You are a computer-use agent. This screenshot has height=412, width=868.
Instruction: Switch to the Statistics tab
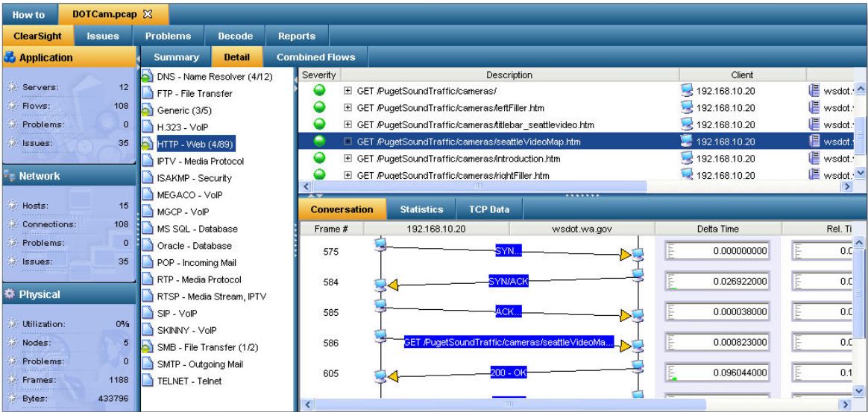pos(421,209)
